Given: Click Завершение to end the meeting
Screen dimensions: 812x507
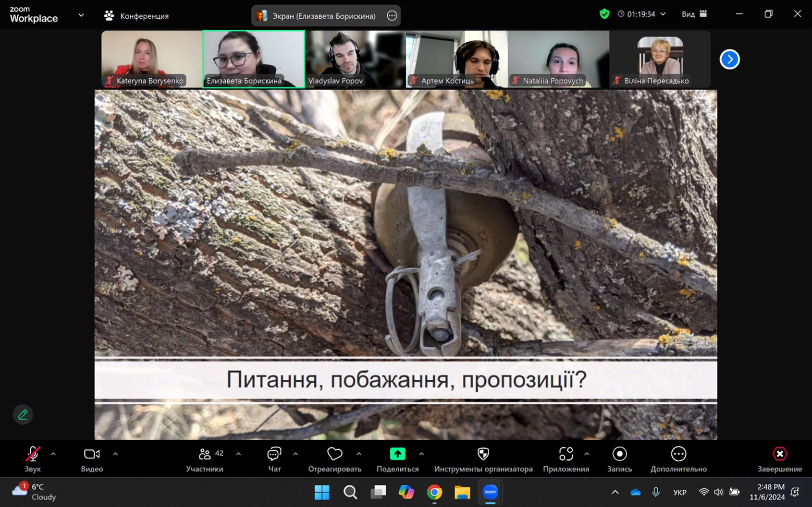Looking at the screenshot, I should coord(779,454).
